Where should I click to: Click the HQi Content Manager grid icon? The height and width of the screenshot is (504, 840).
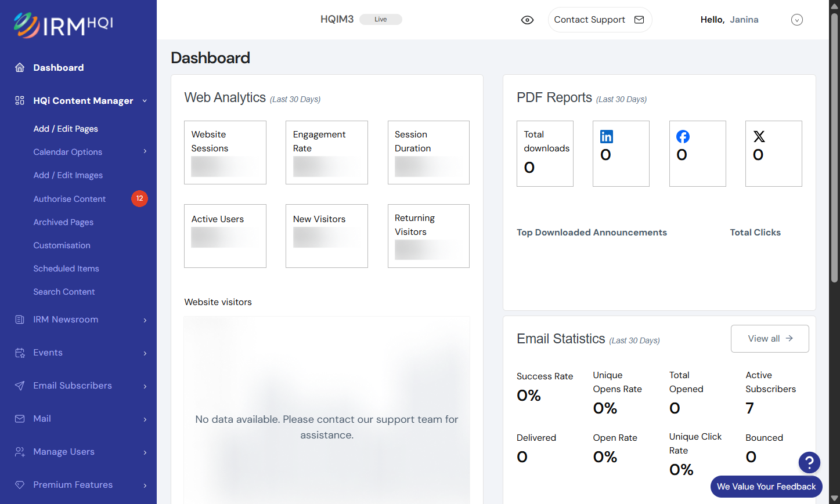(x=20, y=100)
